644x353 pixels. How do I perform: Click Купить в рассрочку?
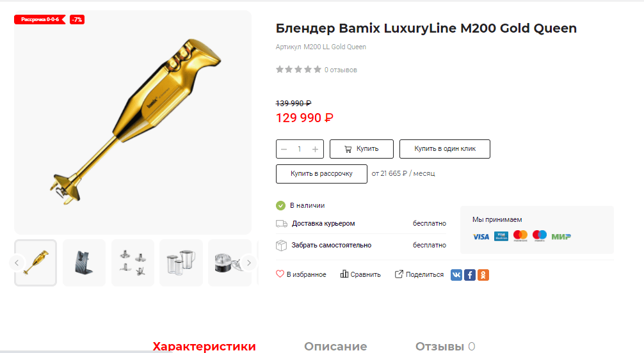pos(321,174)
